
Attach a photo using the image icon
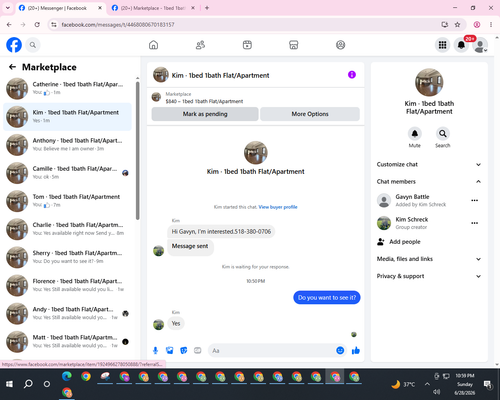(170, 350)
